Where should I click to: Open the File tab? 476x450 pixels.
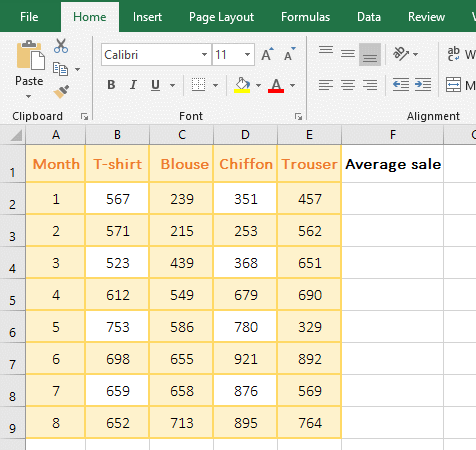[29, 17]
